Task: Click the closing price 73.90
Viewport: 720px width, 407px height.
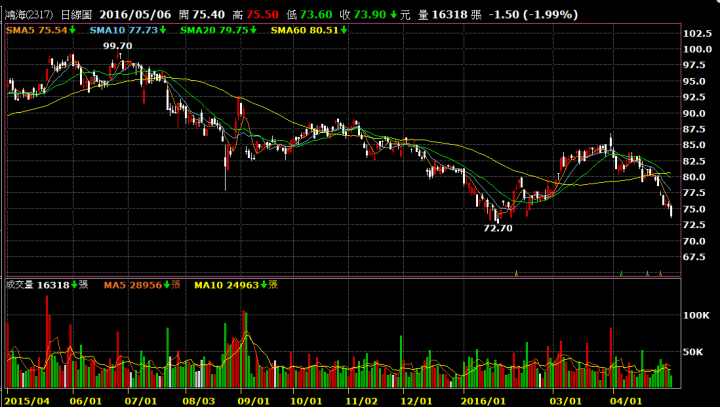Action: pos(370,15)
